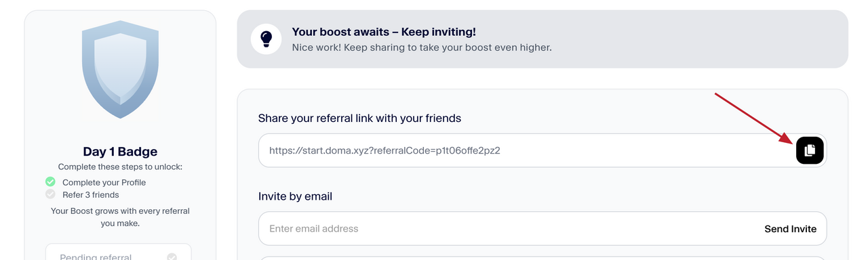
Task: Click the lightbulb icon in the boost banner
Action: [267, 39]
